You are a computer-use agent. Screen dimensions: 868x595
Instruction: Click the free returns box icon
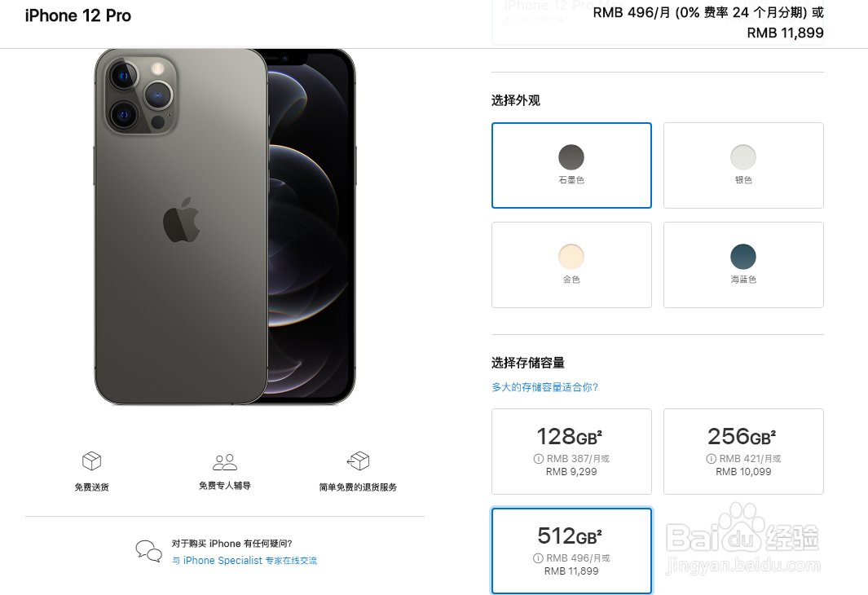coord(358,461)
